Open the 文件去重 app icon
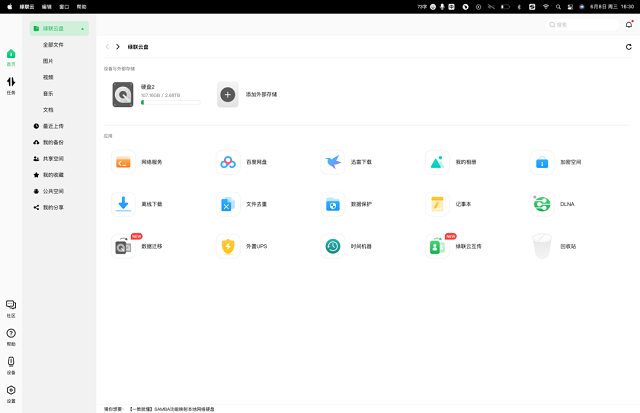The height and width of the screenshot is (413, 640). [228, 204]
